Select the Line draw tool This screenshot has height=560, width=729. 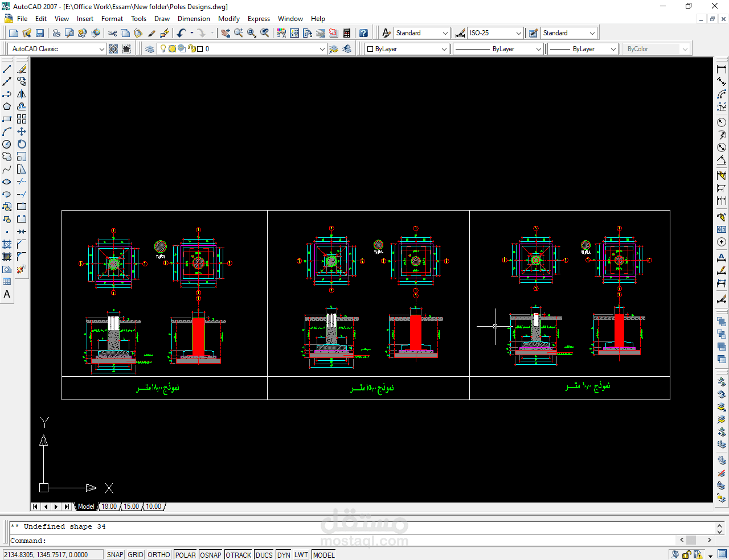pos(7,69)
